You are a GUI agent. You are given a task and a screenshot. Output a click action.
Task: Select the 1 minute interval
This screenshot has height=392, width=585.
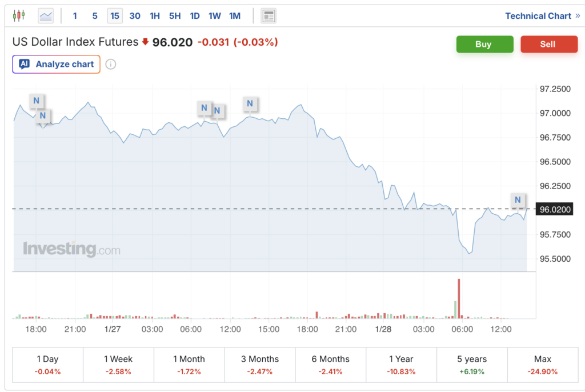click(75, 16)
